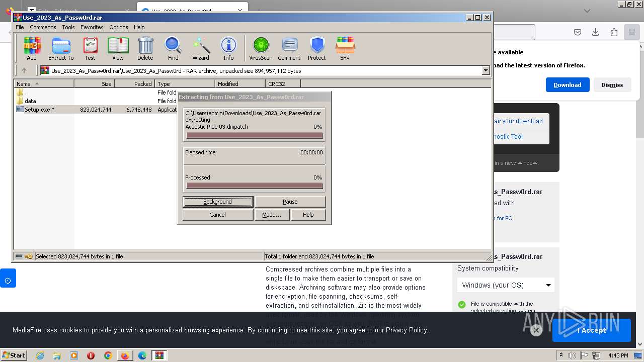Viewport: 644px width, 362px height.
Task: Click the Start button
Action: click(14, 355)
